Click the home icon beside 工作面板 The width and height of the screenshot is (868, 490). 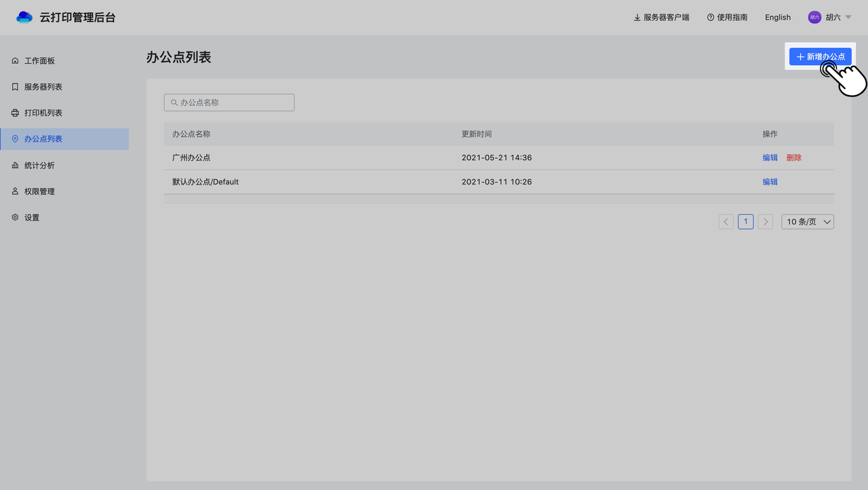point(15,61)
